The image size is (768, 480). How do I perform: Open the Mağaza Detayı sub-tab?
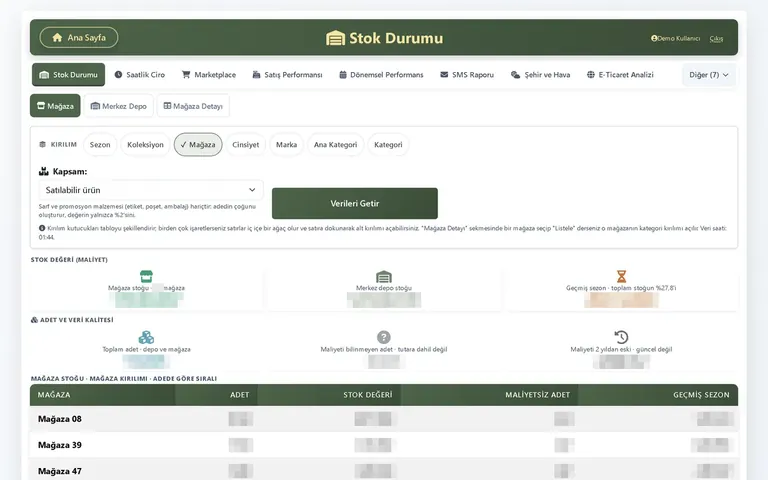point(193,106)
